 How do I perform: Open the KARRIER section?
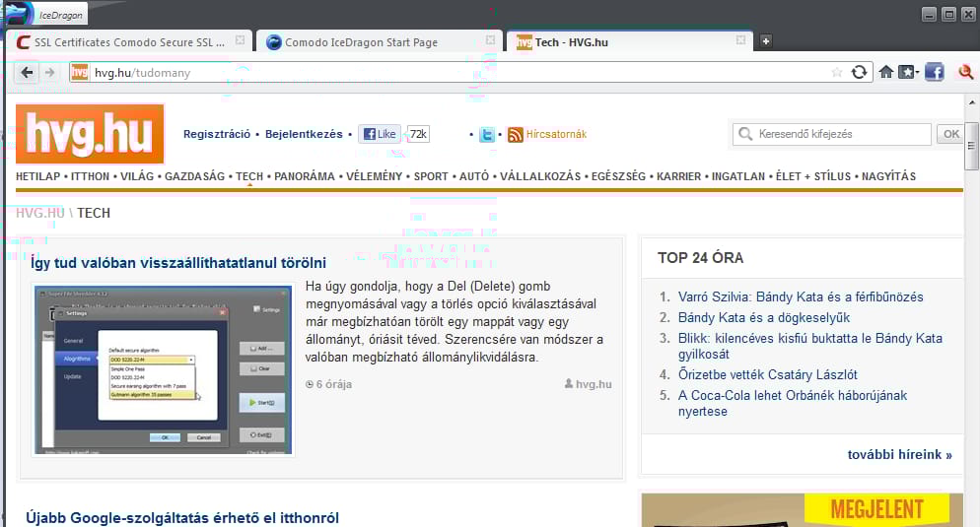(678, 176)
